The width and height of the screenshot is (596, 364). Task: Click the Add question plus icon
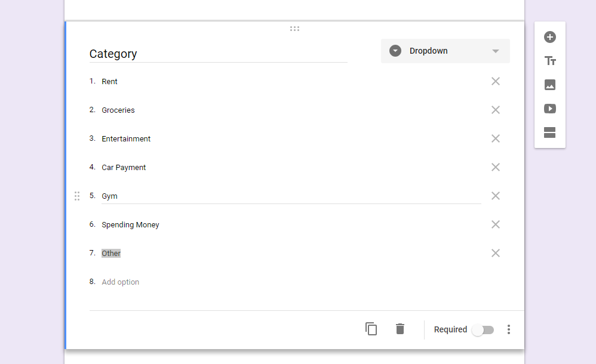click(549, 37)
